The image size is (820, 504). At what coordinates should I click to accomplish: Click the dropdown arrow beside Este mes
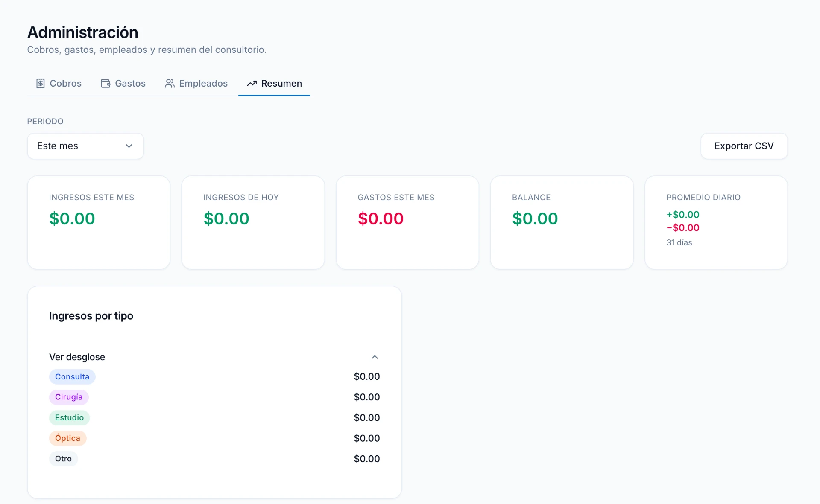pyautogui.click(x=129, y=146)
